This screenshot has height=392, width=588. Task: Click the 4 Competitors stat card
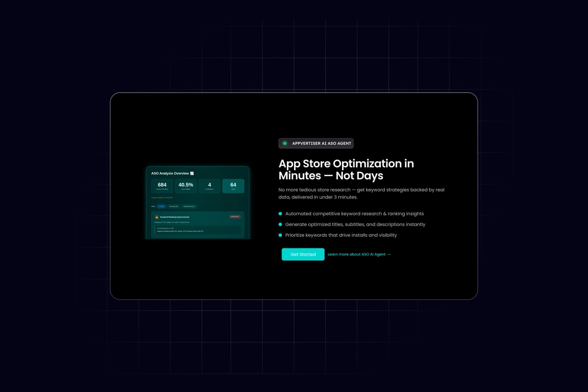click(x=210, y=186)
